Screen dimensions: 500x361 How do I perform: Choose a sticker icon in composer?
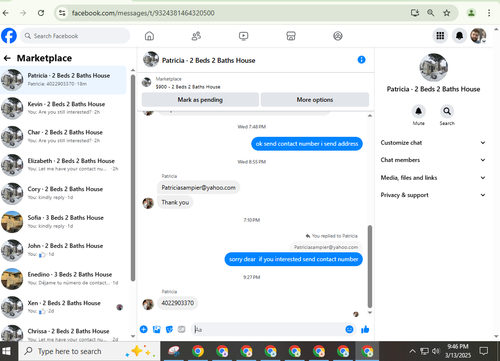[x=169, y=329]
